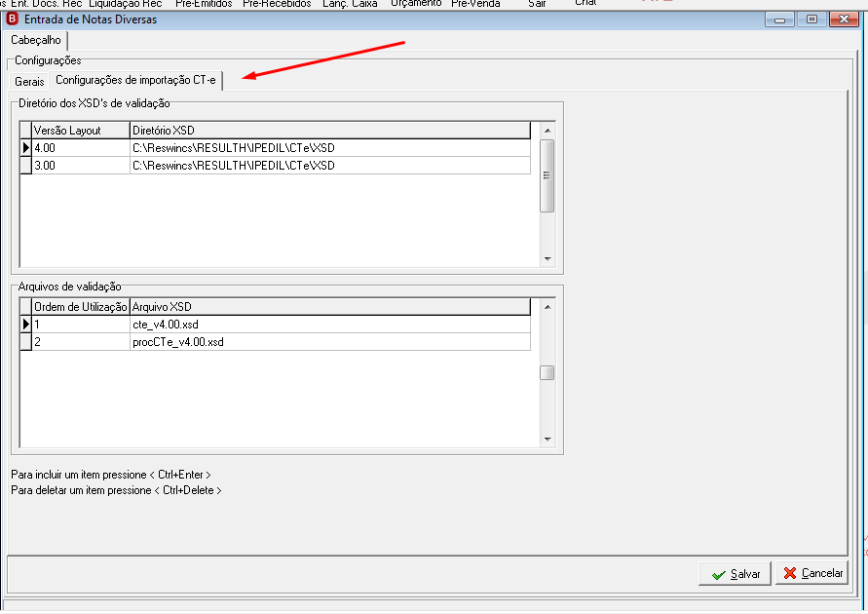
Task: Click the scrollbar thumb of the validation files grid
Action: 547,372
